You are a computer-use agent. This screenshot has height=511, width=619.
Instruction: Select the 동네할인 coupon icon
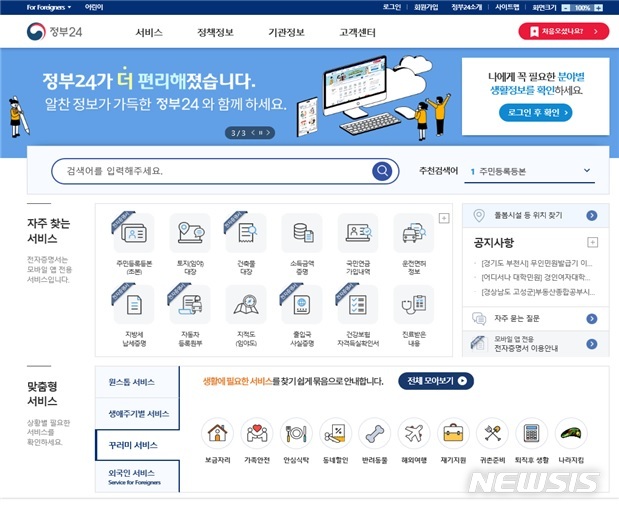tap(335, 433)
